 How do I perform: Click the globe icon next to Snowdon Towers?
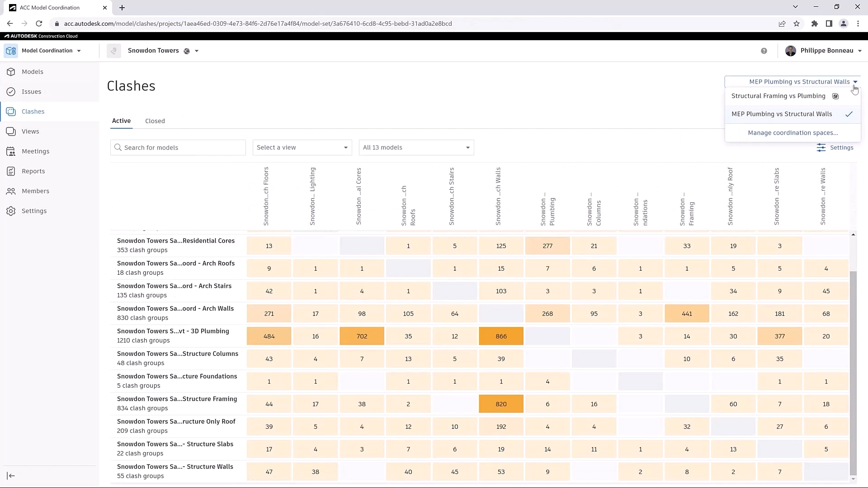pyautogui.click(x=187, y=51)
